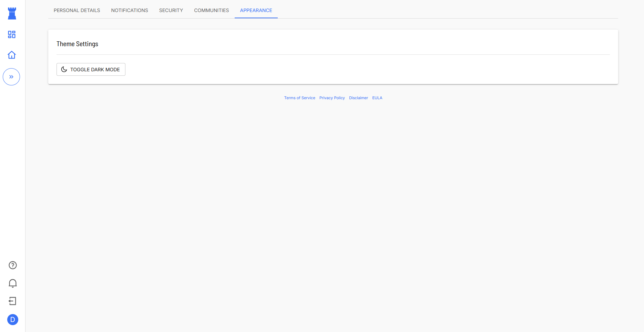The width and height of the screenshot is (644, 332).
Task: Select the Security tab
Action: click(171, 10)
